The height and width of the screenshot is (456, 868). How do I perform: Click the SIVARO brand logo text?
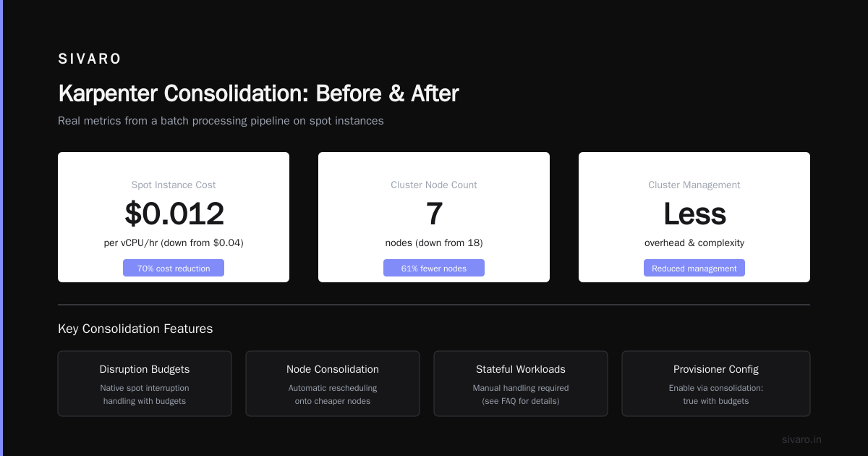(x=90, y=59)
